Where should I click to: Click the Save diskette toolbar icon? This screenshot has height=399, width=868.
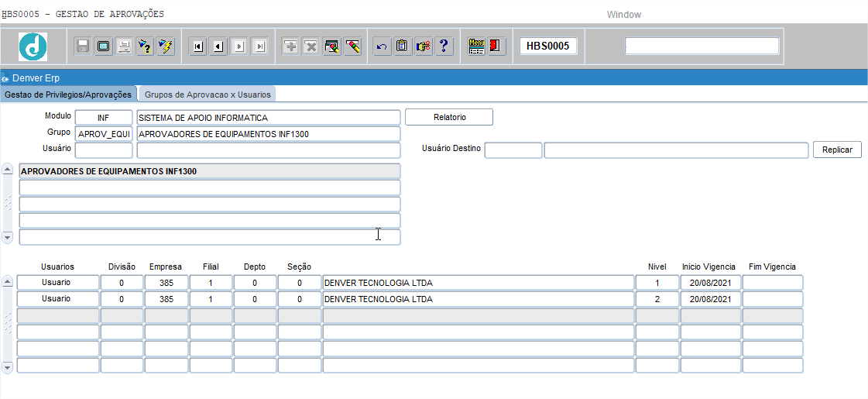pyautogui.click(x=83, y=46)
